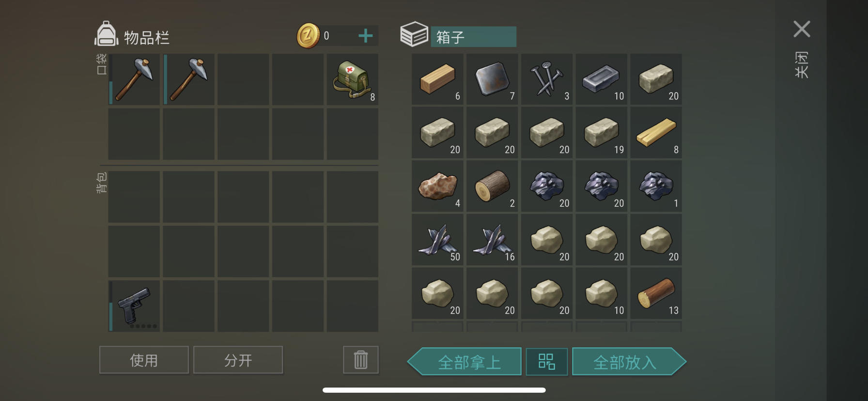
Task: Select the copper ore stack of 4
Action: 437,186
